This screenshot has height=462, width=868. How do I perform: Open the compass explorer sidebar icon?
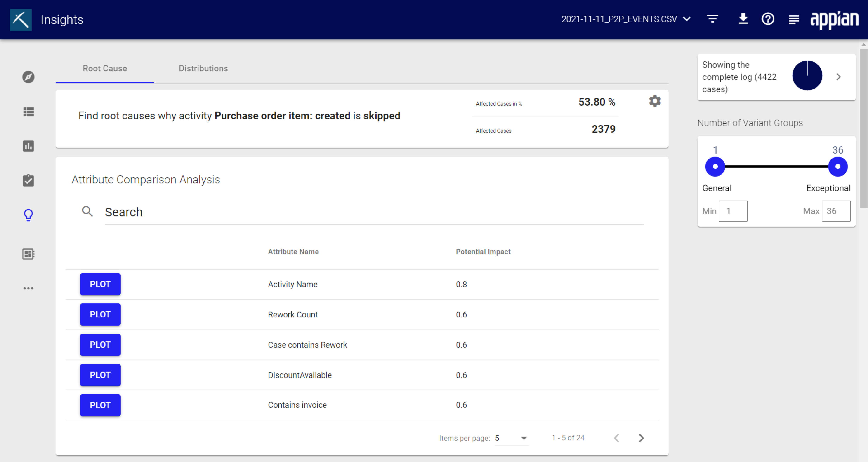pos(28,77)
